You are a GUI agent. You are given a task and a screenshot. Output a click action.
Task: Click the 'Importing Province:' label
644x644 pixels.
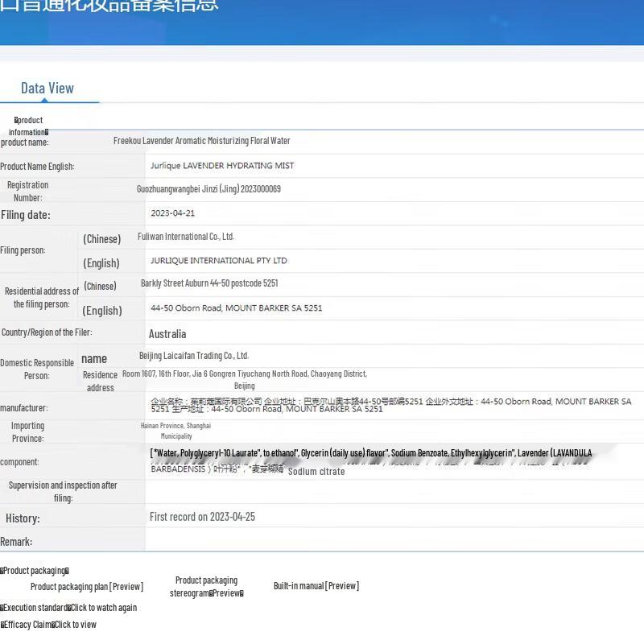click(27, 432)
